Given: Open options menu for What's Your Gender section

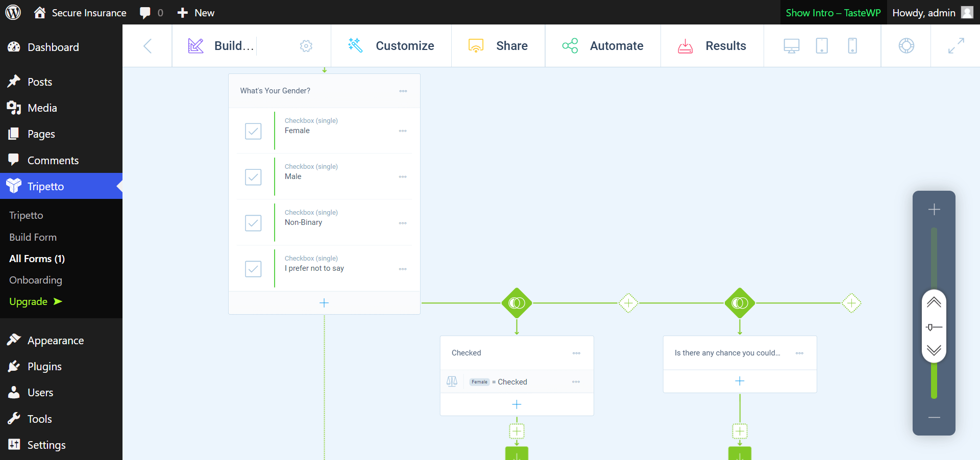Looking at the screenshot, I should click(x=403, y=91).
